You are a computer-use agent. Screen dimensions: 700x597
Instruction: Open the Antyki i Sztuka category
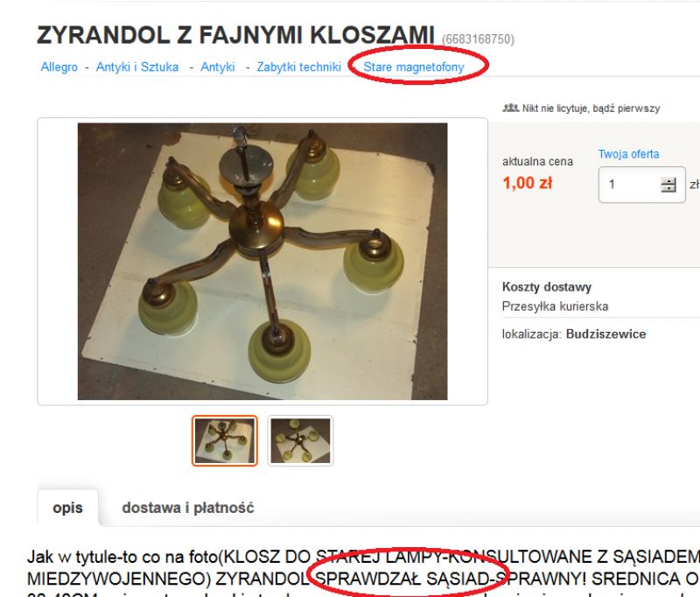click(x=137, y=67)
